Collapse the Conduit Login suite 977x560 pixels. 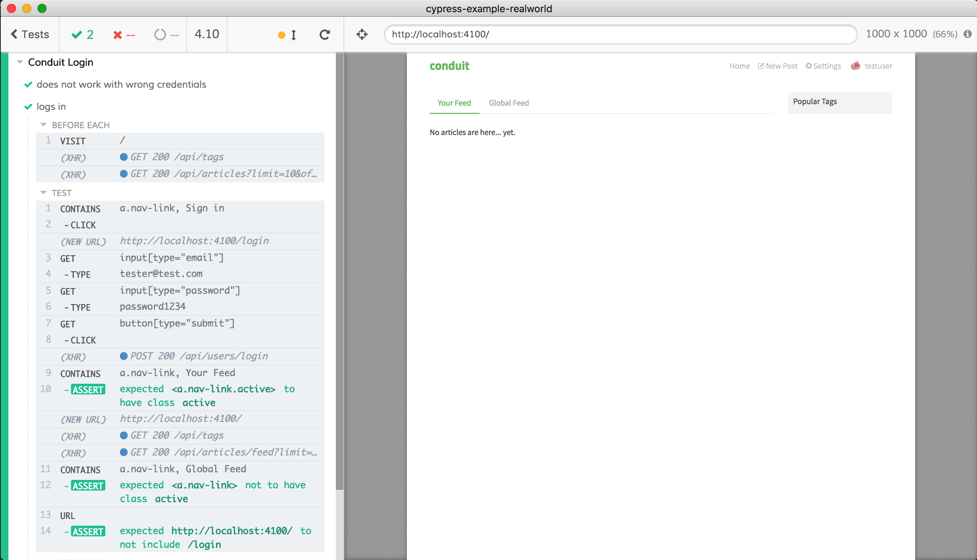(x=20, y=62)
